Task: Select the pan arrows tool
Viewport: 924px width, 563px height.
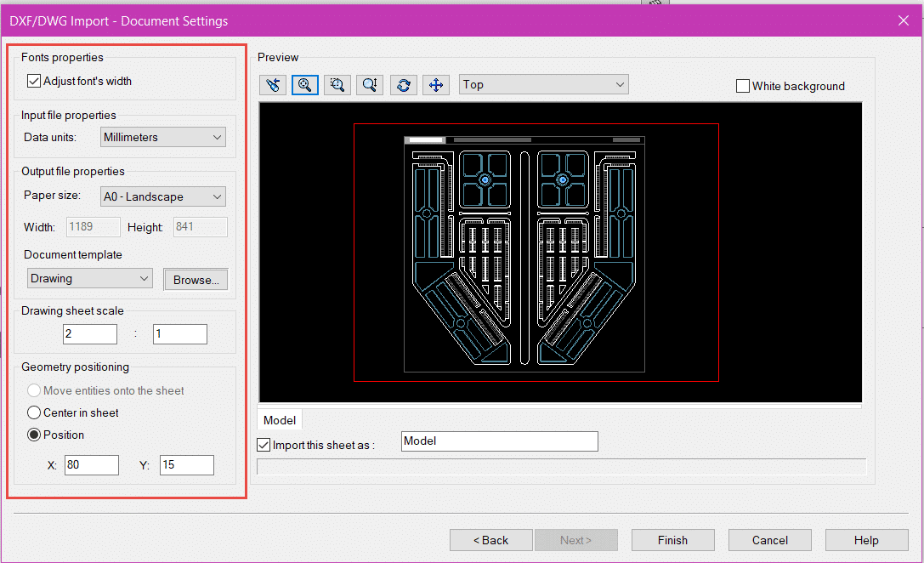Action: point(436,85)
